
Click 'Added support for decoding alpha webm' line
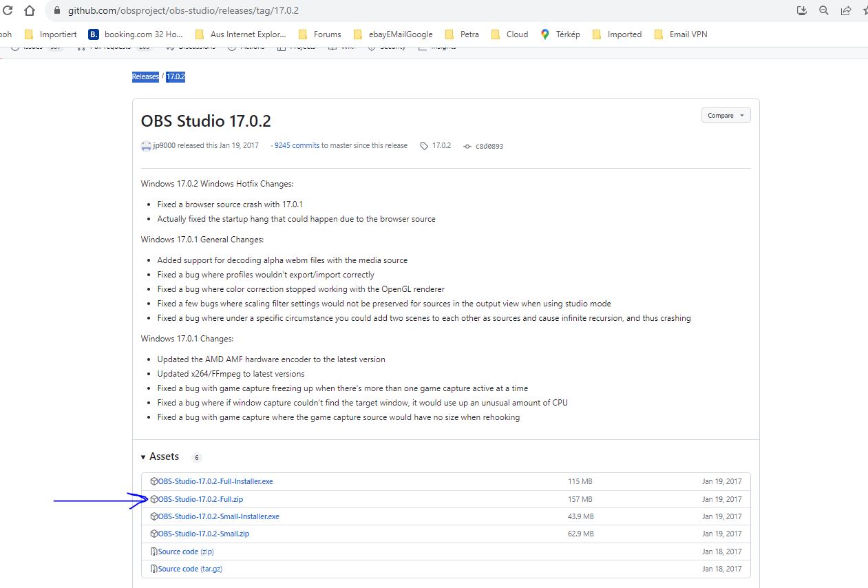(282, 260)
